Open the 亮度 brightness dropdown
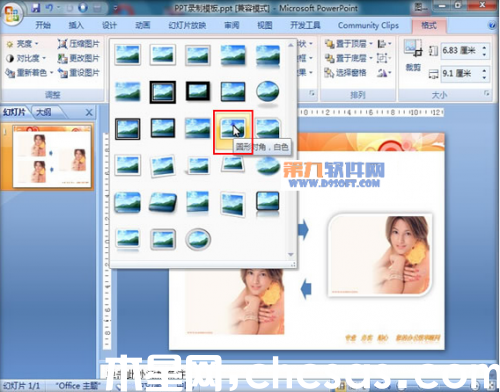The image size is (500, 392). point(22,44)
